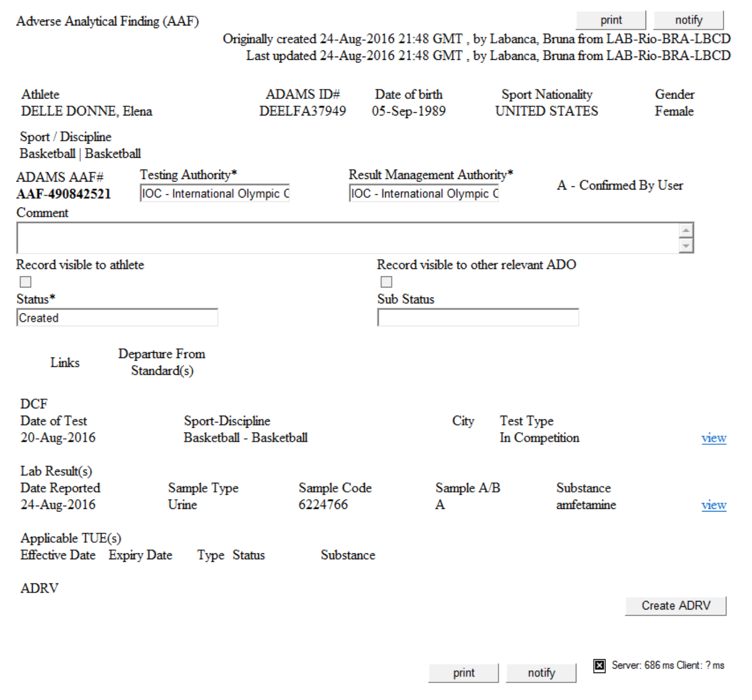
Task: View the amfetamine lab result
Action: pos(713,505)
